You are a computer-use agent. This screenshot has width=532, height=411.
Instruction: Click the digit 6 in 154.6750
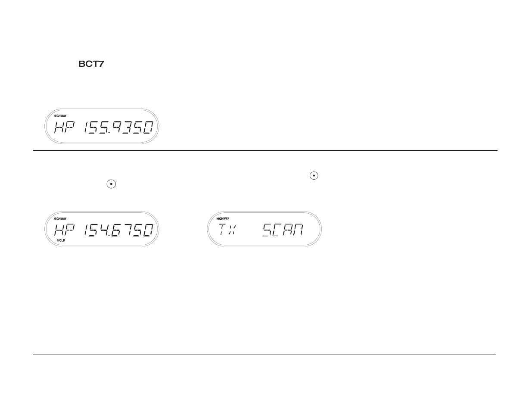pos(115,230)
